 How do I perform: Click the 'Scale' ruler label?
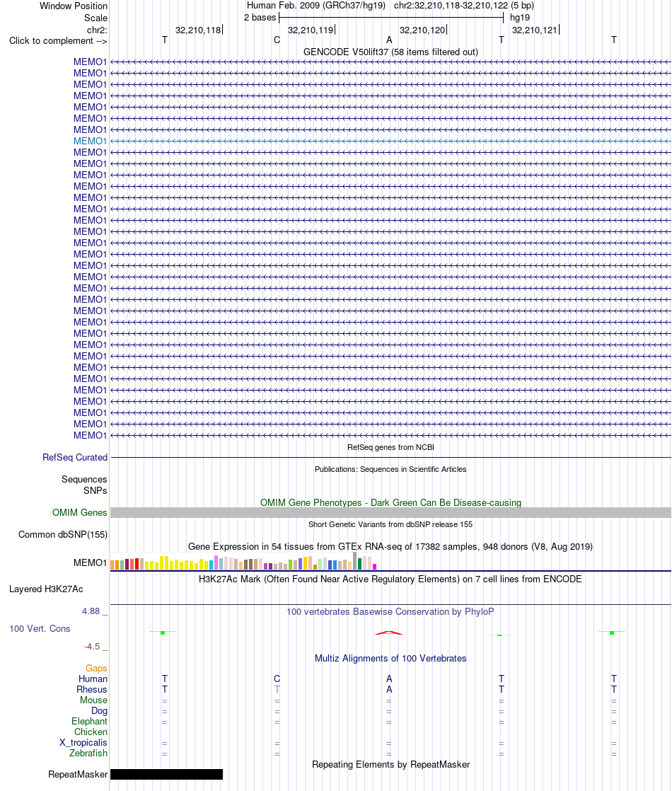(96, 18)
